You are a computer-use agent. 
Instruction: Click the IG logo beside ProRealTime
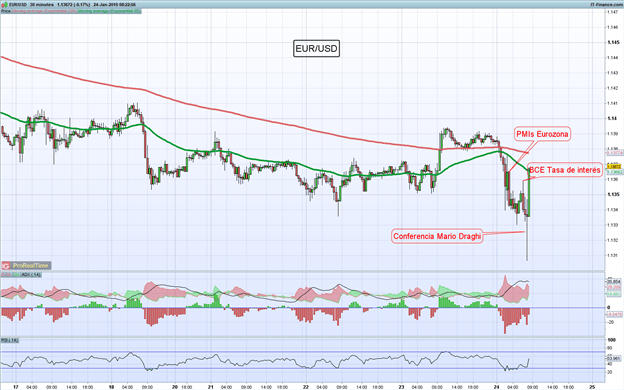(x=6, y=265)
